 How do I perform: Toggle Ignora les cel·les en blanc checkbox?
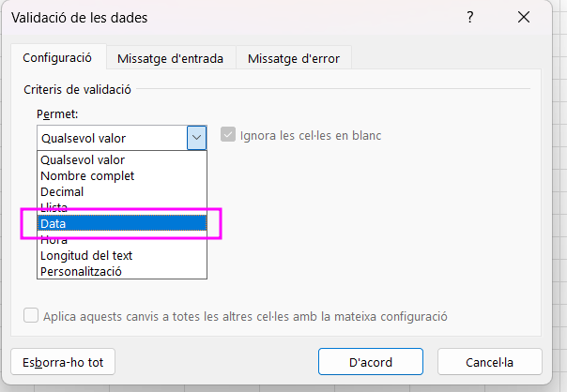228,135
